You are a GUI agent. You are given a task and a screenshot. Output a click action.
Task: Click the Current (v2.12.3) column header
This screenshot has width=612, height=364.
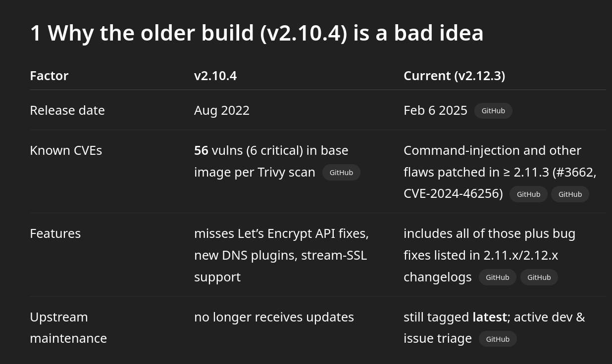tap(454, 76)
